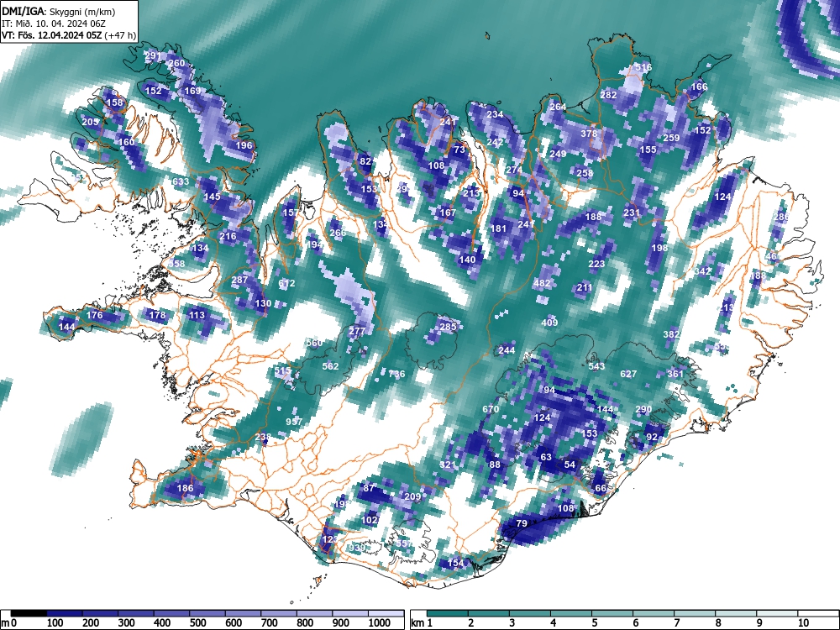Click the white swatch after 10 km
Screen dimensions: 840x630
pyautogui.click(x=818, y=613)
